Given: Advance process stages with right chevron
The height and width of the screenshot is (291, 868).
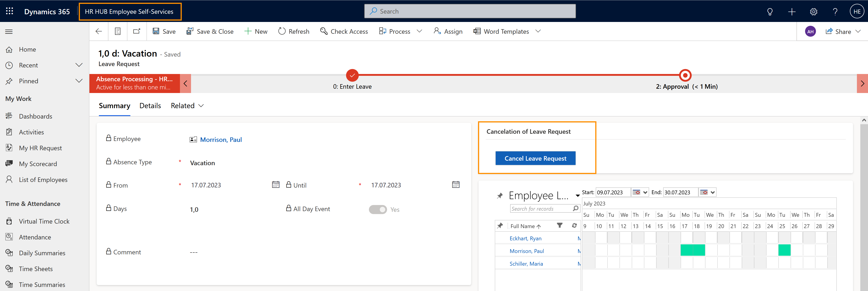Looking at the screenshot, I should 862,83.
